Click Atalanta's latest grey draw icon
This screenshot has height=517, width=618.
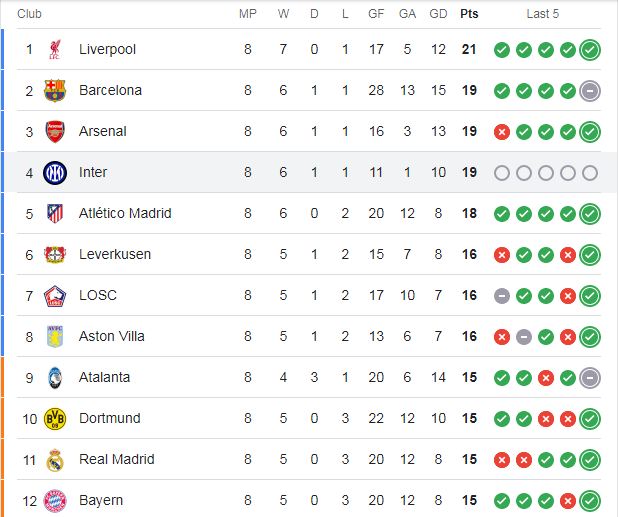point(590,378)
